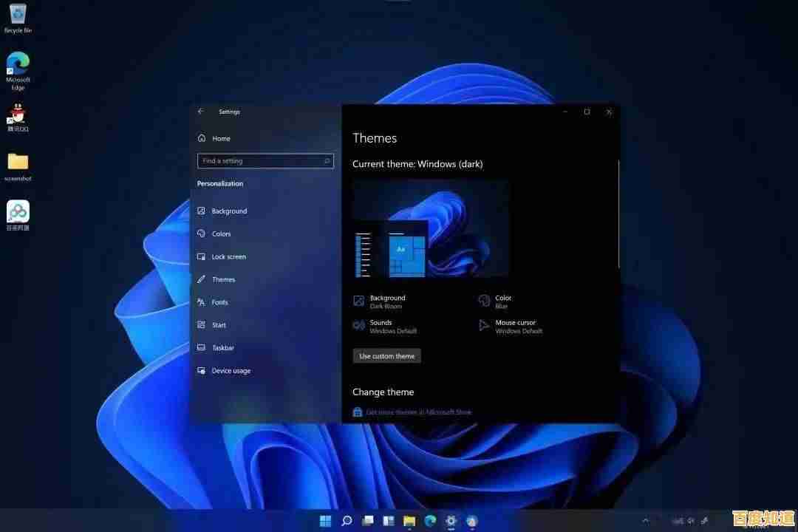Click the Mouse cursor arrow icon

click(x=484, y=326)
